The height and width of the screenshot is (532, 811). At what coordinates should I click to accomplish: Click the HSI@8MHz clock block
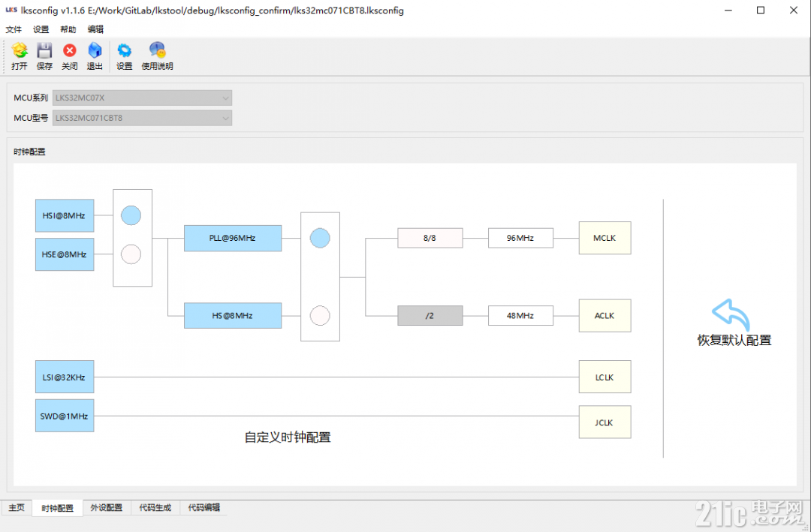tap(65, 215)
